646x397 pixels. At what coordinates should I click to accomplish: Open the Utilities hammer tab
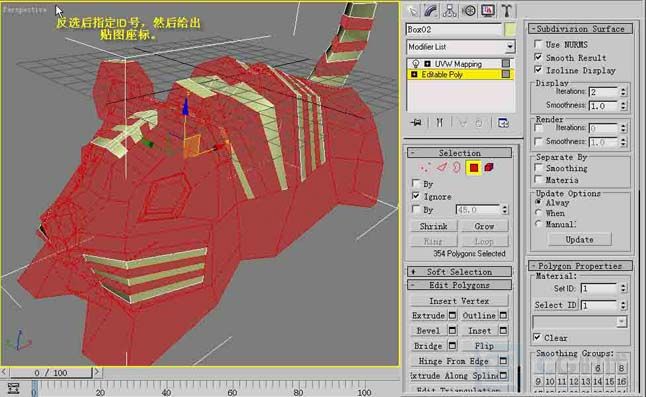pyautogui.click(x=507, y=11)
